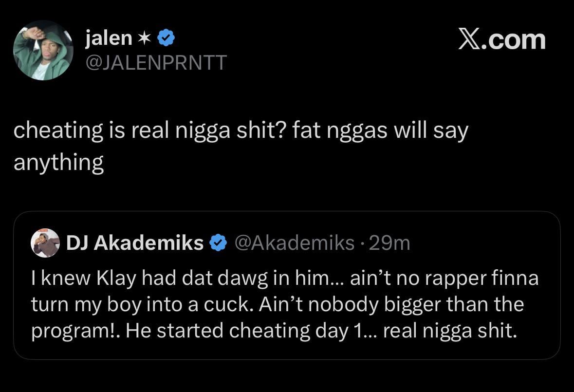Open the 29m timestamp of quoted post

(390, 243)
